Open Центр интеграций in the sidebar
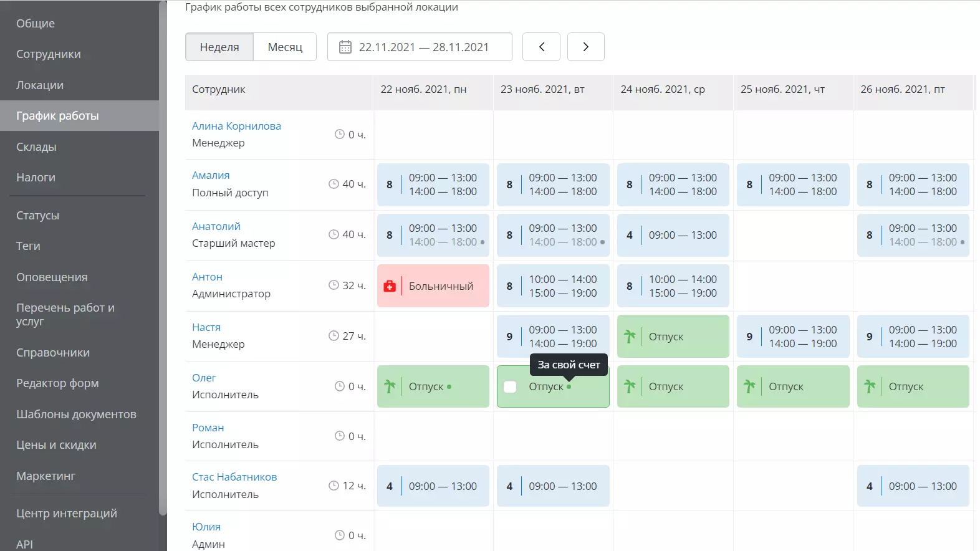The image size is (980, 551). 67,513
